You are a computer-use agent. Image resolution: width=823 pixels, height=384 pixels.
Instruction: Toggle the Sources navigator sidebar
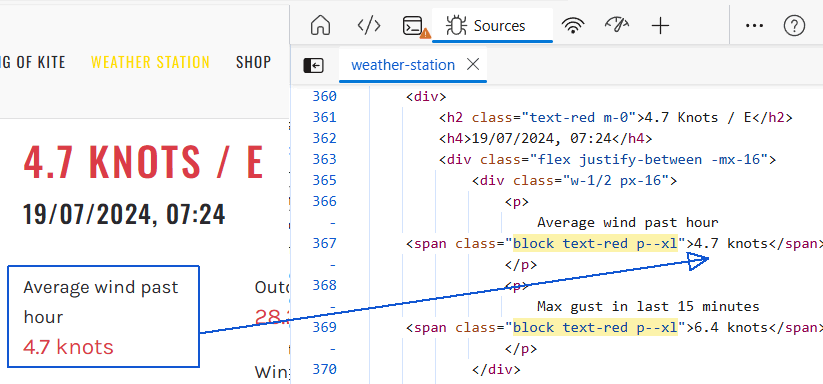[x=313, y=65]
